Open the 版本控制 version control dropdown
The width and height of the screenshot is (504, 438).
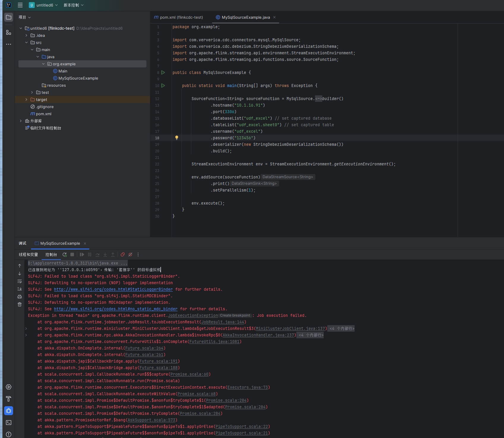(73, 5)
